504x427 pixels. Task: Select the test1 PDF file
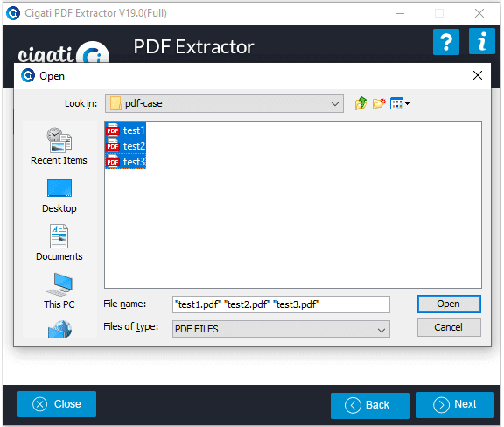point(126,130)
